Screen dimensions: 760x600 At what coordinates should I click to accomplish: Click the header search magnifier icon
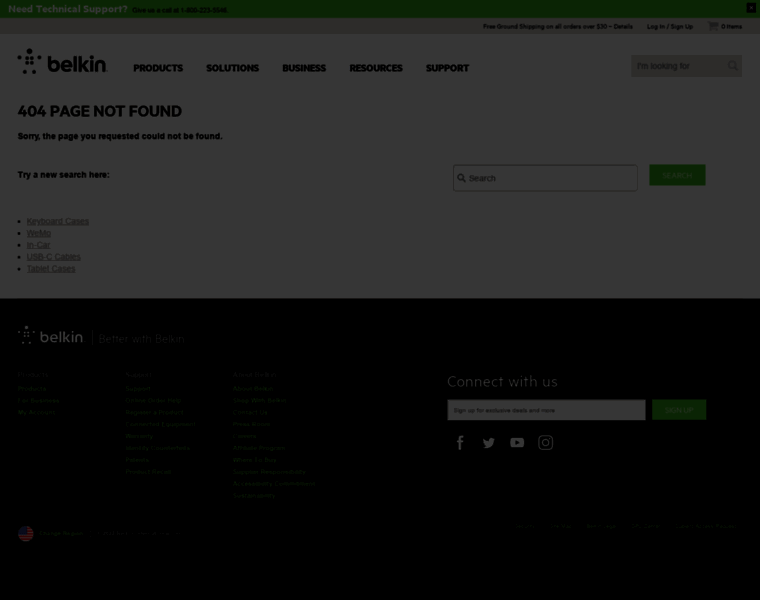click(x=732, y=66)
